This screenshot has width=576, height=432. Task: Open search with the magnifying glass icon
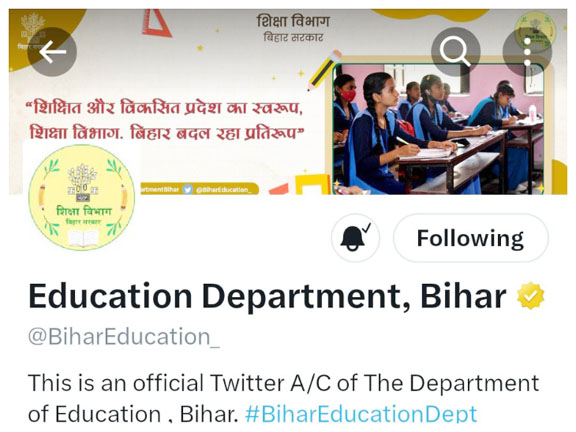456,52
